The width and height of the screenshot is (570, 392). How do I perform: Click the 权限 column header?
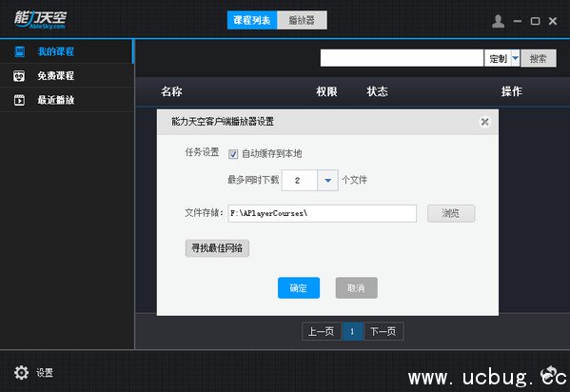[326, 91]
